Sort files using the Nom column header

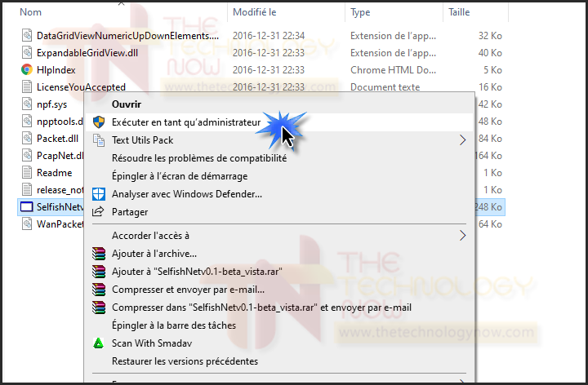[x=30, y=12]
